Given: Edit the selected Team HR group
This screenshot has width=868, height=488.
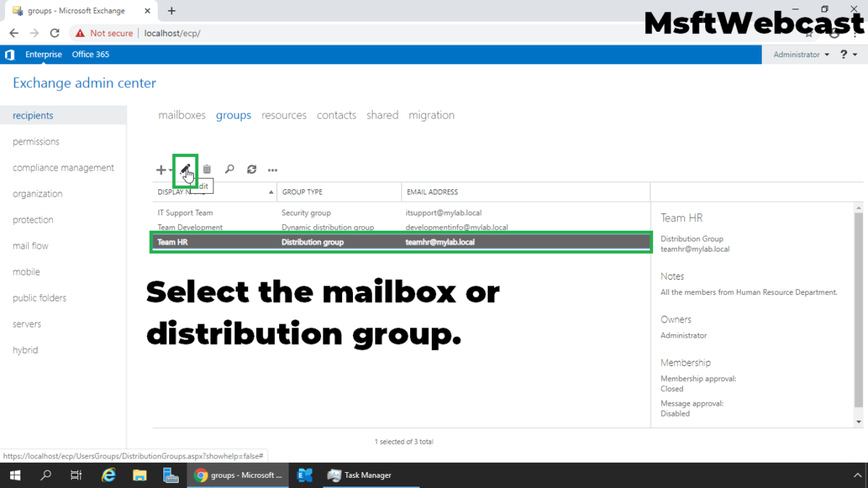Looking at the screenshot, I should (x=187, y=169).
